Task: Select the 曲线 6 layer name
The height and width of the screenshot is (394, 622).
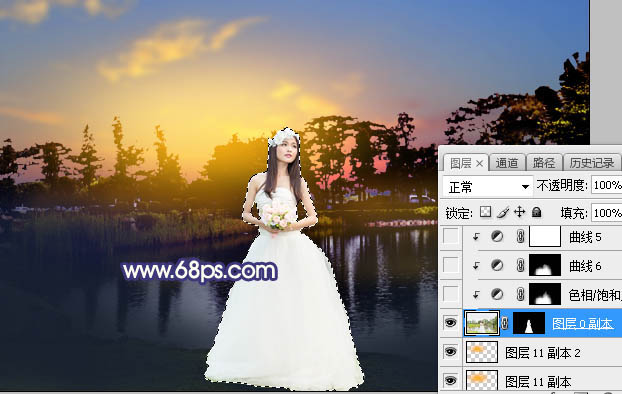Action: 585,266
